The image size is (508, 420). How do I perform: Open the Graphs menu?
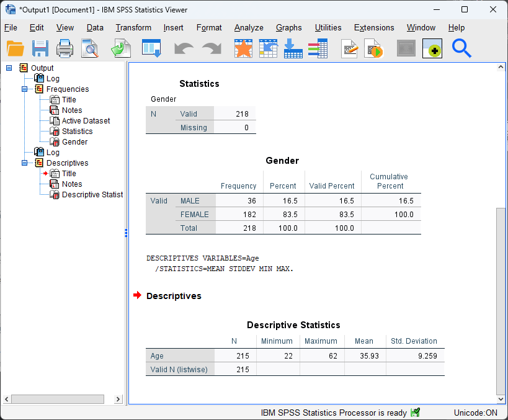(288, 27)
